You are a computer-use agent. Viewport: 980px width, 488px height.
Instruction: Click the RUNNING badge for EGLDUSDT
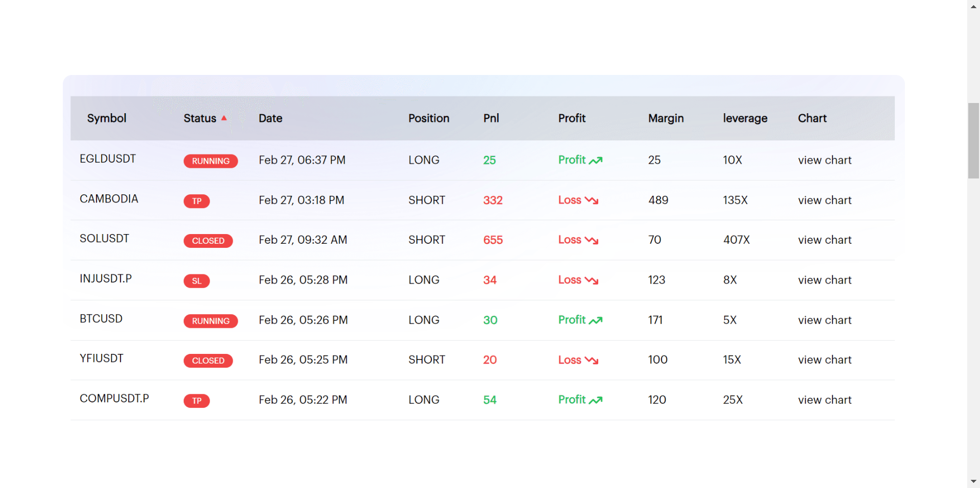[211, 161]
